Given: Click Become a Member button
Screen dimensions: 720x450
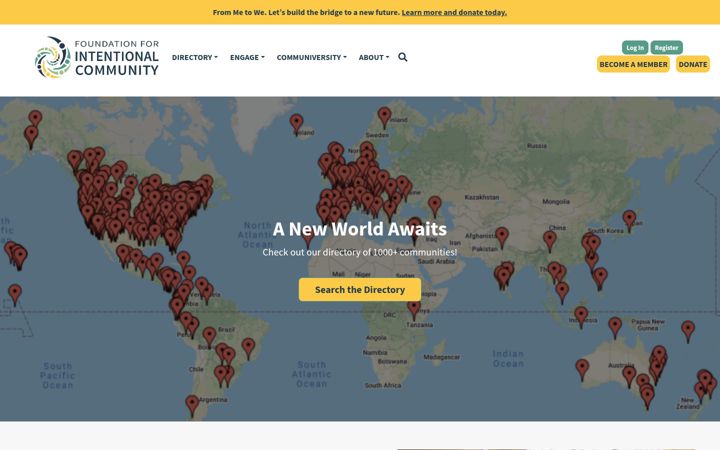Looking at the screenshot, I should click(633, 64).
